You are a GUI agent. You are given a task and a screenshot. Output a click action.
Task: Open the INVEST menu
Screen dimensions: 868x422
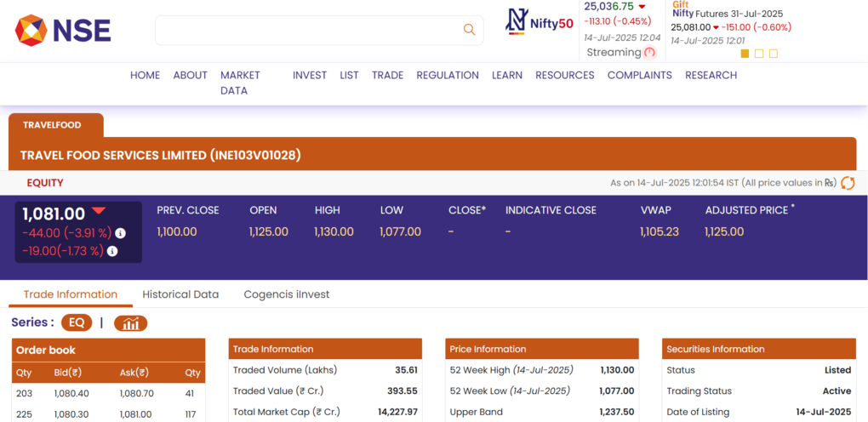tap(310, 76)
